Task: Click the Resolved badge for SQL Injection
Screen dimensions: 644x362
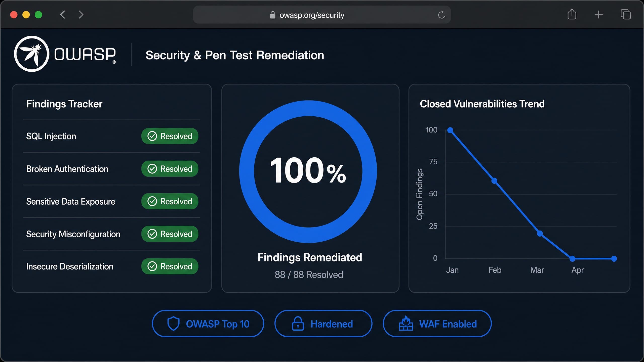Action: click(x=170, y=136)
